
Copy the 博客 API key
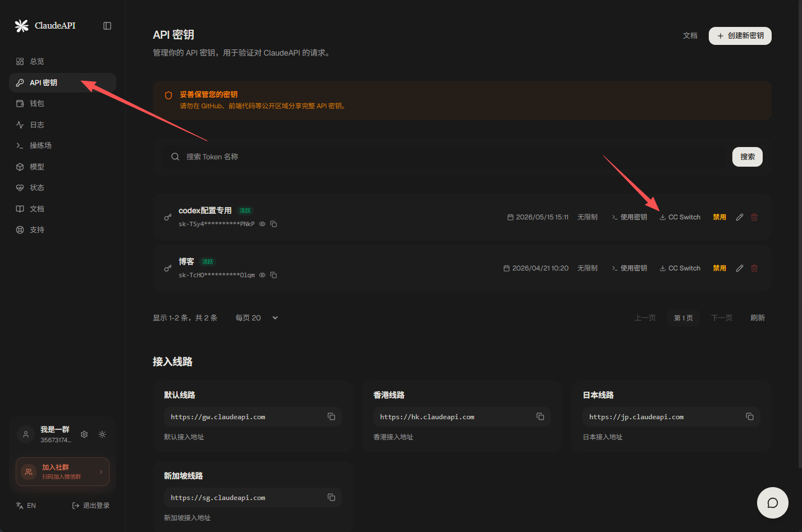pos(274,275)
